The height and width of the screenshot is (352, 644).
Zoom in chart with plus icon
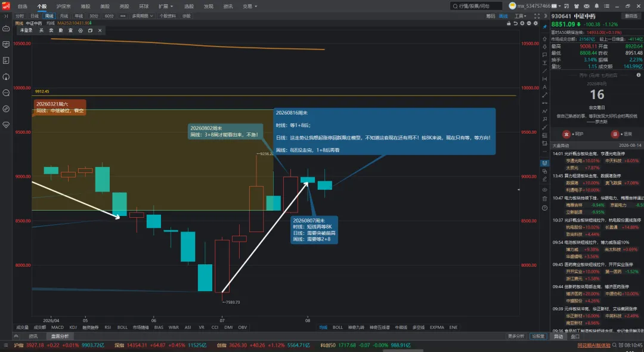[522, 23]
